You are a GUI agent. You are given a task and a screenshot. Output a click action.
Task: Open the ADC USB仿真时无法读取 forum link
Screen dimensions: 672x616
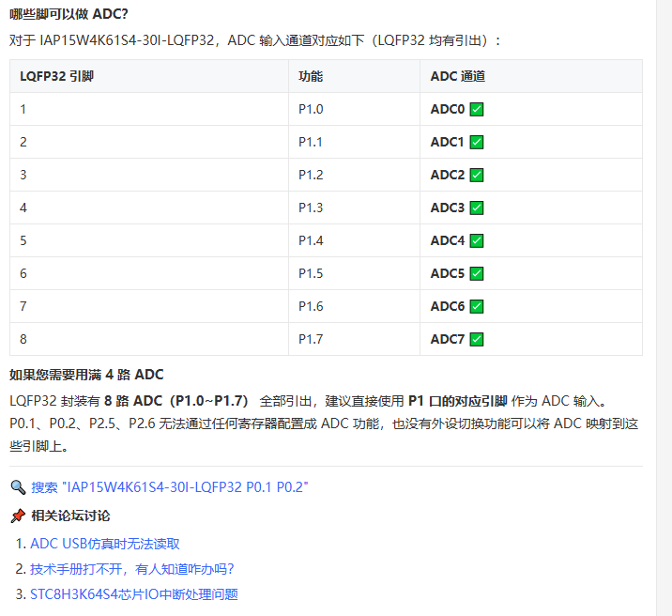105,544
